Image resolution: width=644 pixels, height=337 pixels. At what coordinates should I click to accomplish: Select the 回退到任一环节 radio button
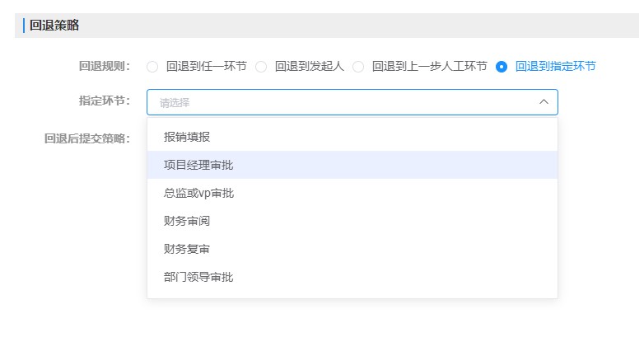[x=152, y=67]
